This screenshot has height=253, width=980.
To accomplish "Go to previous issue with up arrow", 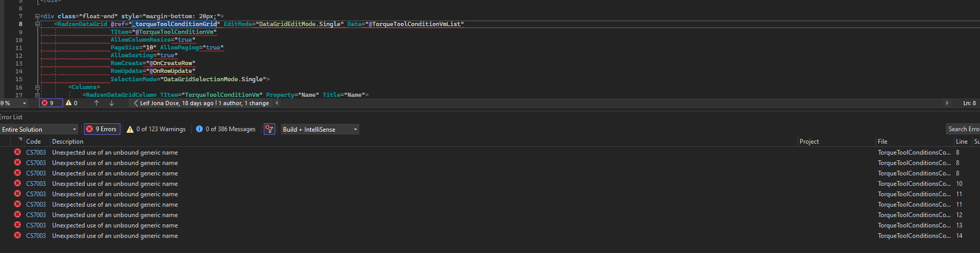I will click(x=96, y=103).
